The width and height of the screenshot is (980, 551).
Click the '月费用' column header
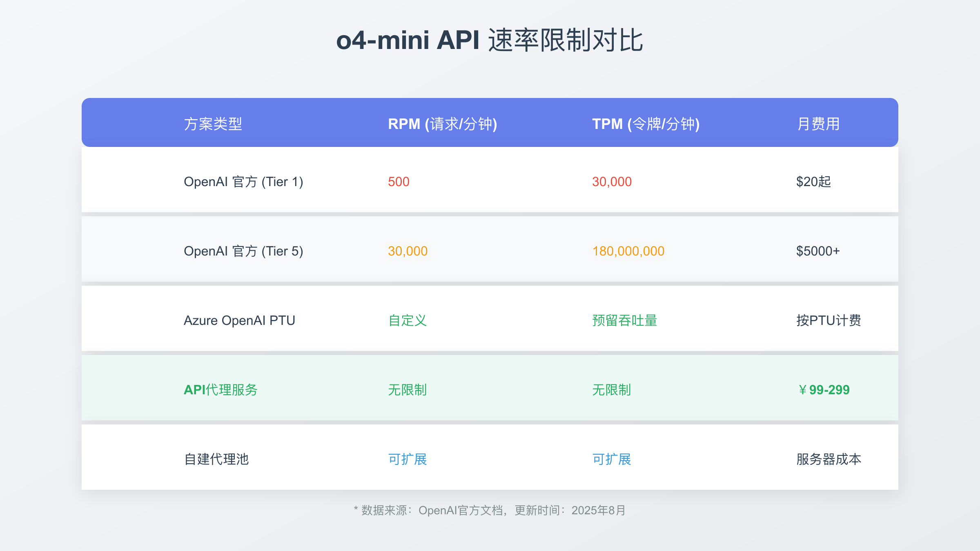tap(818, 124)
